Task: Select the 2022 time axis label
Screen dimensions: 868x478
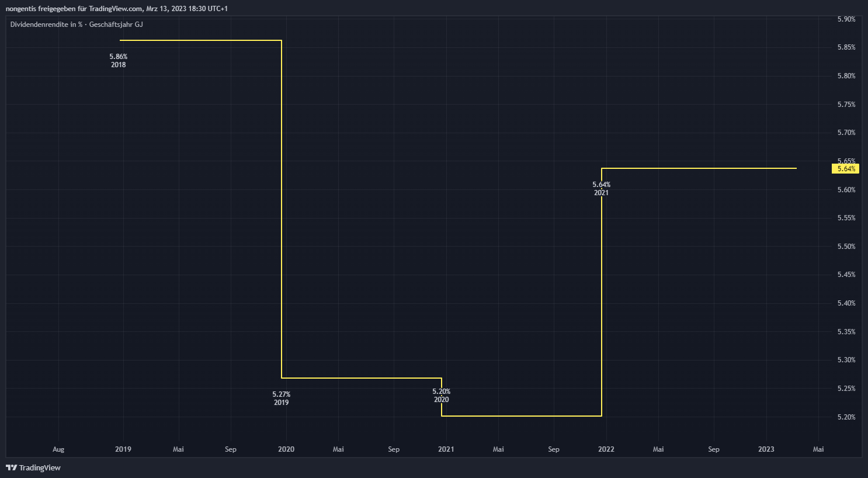Action: 606,449
